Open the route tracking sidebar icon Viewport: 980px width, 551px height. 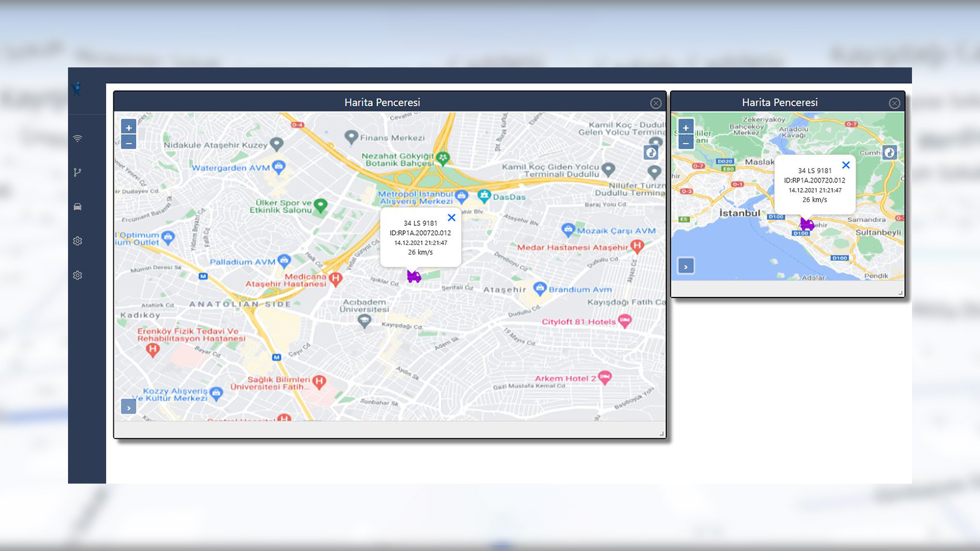tap(77, 172)
